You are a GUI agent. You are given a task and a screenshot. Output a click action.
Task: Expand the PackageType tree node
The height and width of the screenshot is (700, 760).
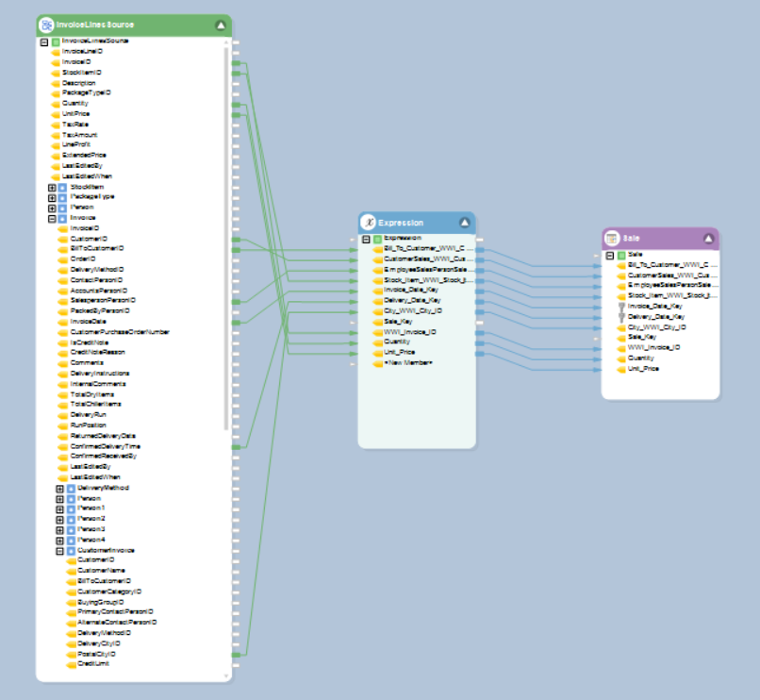click(52, 196)
